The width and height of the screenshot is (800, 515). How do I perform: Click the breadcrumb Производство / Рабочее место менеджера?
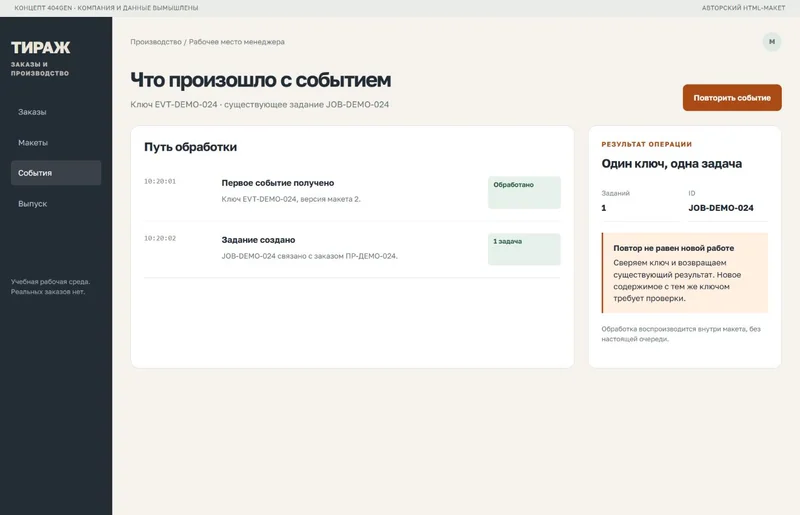(207, 42)
